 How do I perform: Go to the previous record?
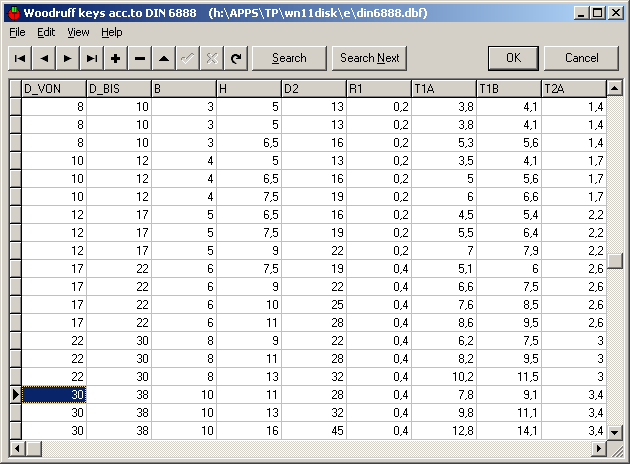44,58
